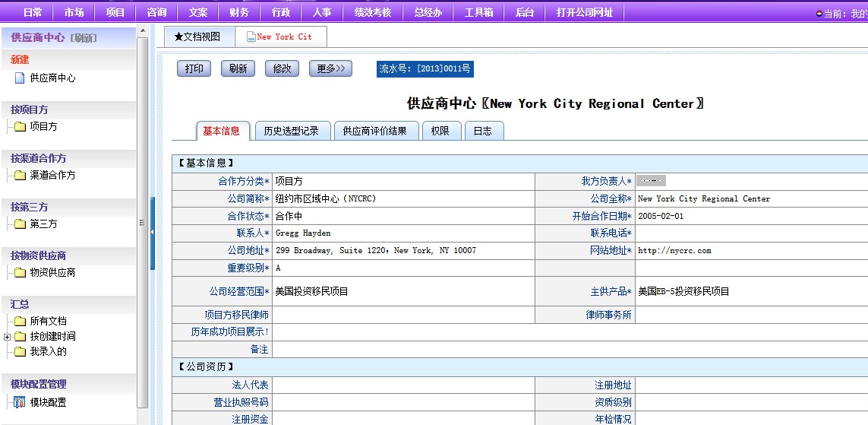Screen dimensions: 868x425
Task: Select the 供应商评价结果 tab
Action: coord(375,132)
